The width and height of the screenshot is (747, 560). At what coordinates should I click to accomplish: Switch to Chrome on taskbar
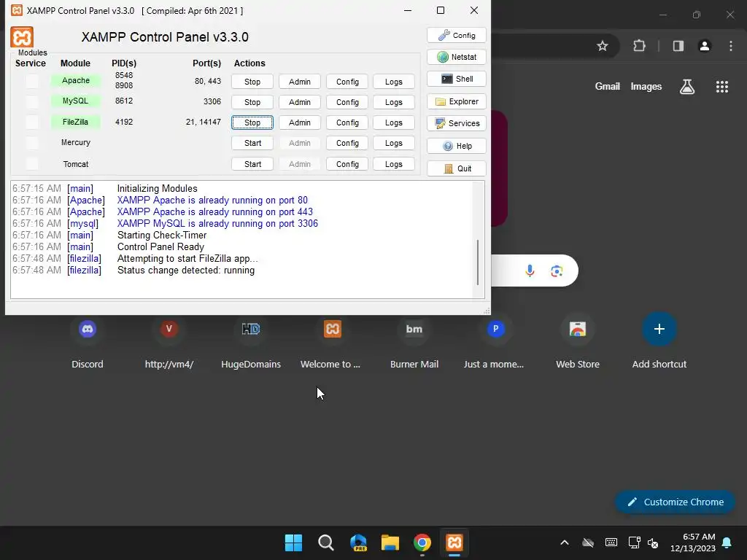(x=422, y=542)
